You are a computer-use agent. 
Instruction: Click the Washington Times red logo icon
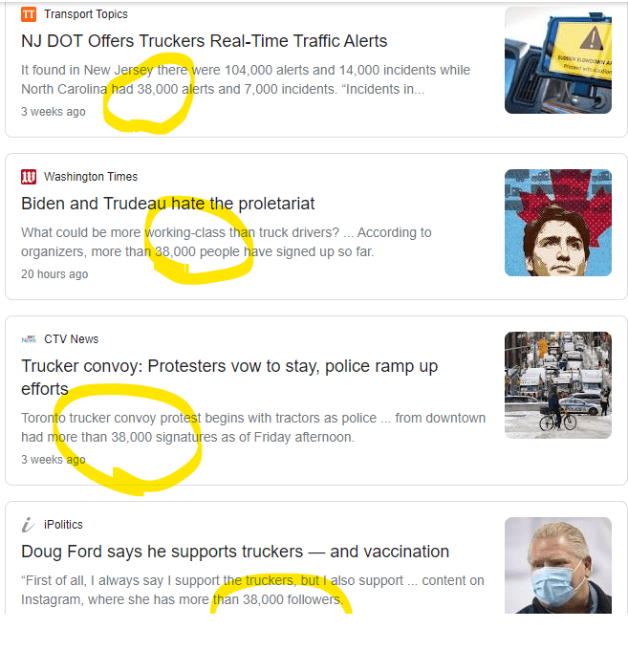pos(29,177)
